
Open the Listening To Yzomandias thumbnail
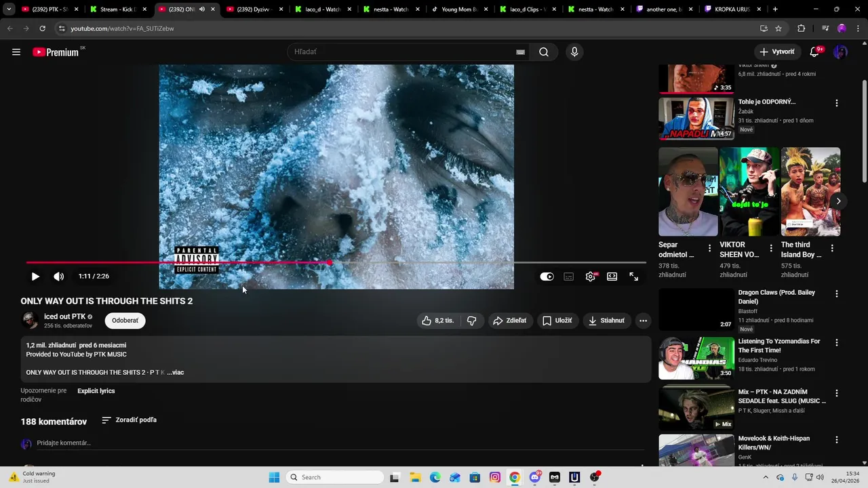click(696, 358)
